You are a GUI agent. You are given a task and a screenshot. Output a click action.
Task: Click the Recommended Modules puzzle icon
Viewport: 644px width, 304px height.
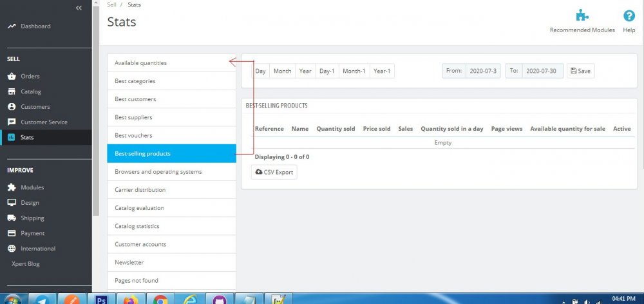click(x=582, y=15)
